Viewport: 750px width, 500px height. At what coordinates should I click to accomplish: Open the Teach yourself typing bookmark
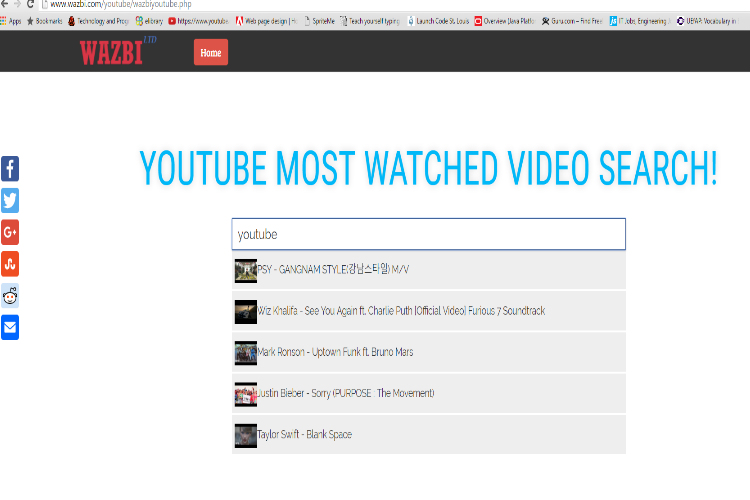[x=370, y=20]
